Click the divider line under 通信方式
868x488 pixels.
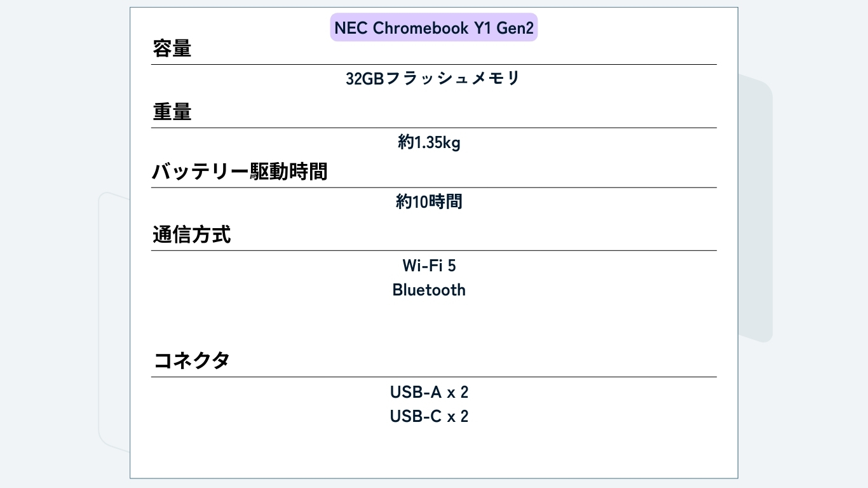434,250
